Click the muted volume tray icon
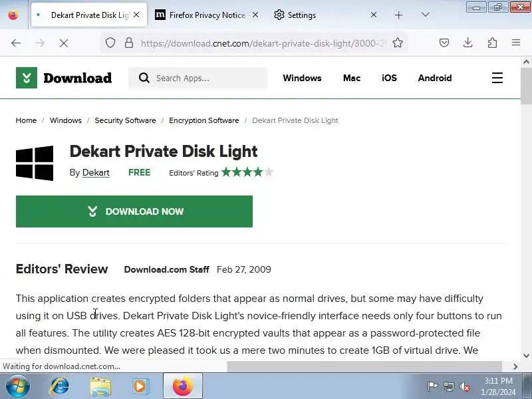Screen dimensions: 532x399 coord(465,386)
